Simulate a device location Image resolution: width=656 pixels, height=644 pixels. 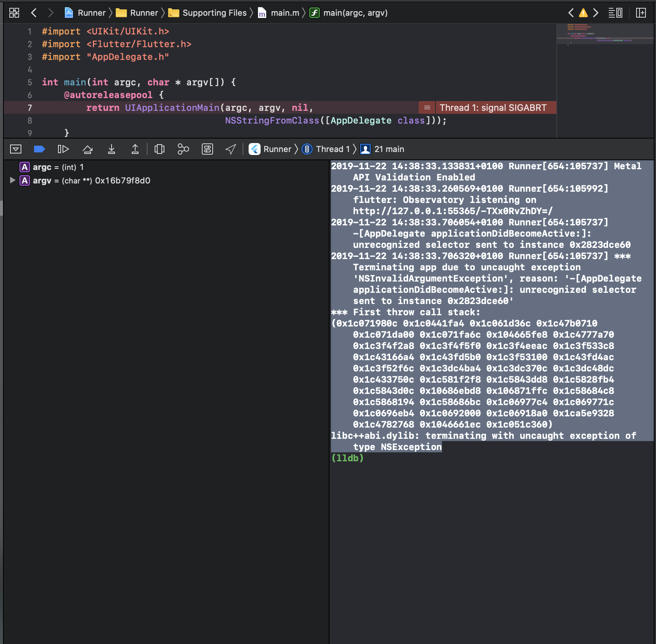(x=230, y=149)
